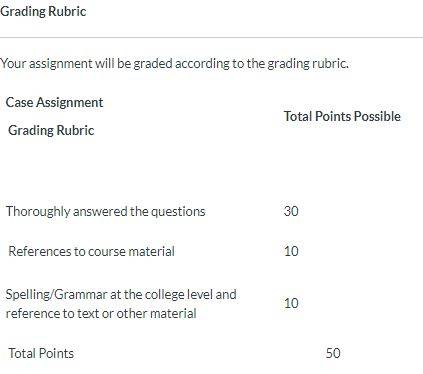Viewport: 423px width, 374px height.
Task: Click the Total Points row label
Action: click(41, 353)
